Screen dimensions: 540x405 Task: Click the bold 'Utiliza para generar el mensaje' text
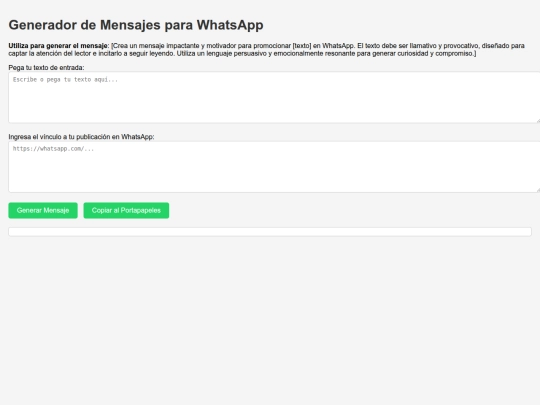tap(59, 46)
